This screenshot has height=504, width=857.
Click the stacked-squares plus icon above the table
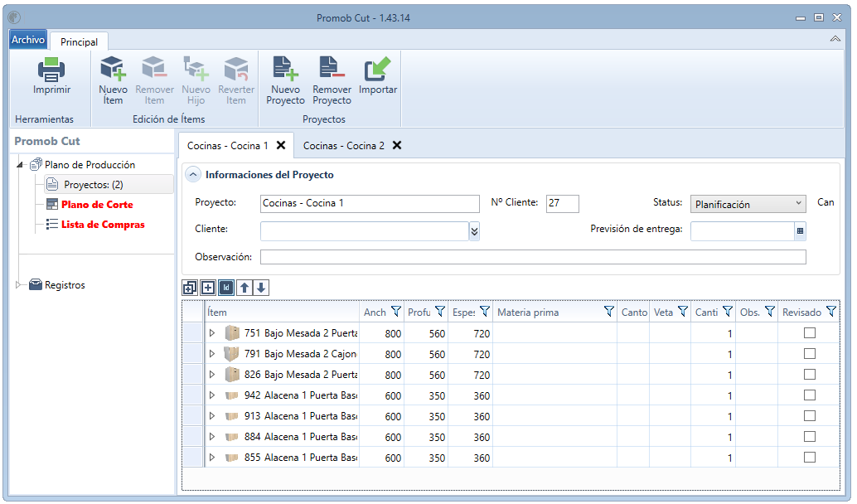[190, 288]
